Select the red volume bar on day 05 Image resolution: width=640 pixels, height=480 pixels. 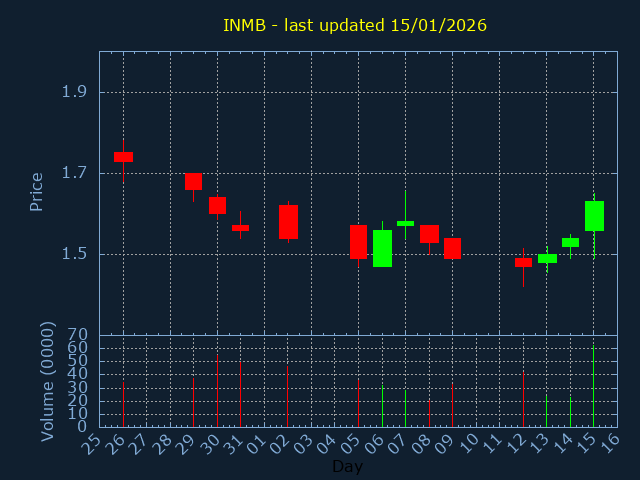(358, 402)
